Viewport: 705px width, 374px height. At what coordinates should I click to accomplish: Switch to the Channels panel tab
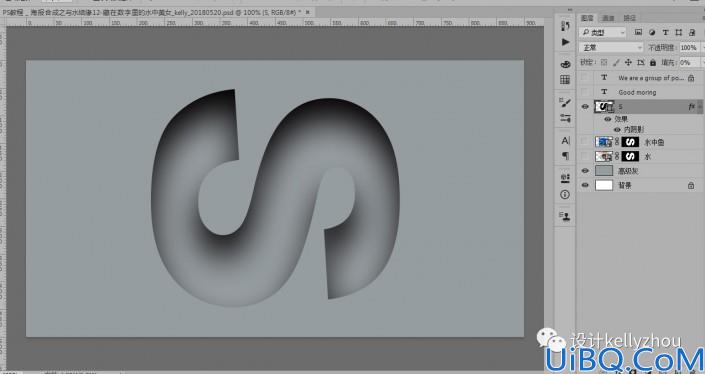(608, 18)
